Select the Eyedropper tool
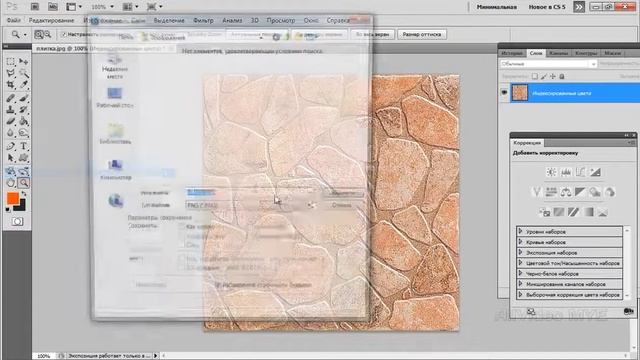 coord(24,85)
